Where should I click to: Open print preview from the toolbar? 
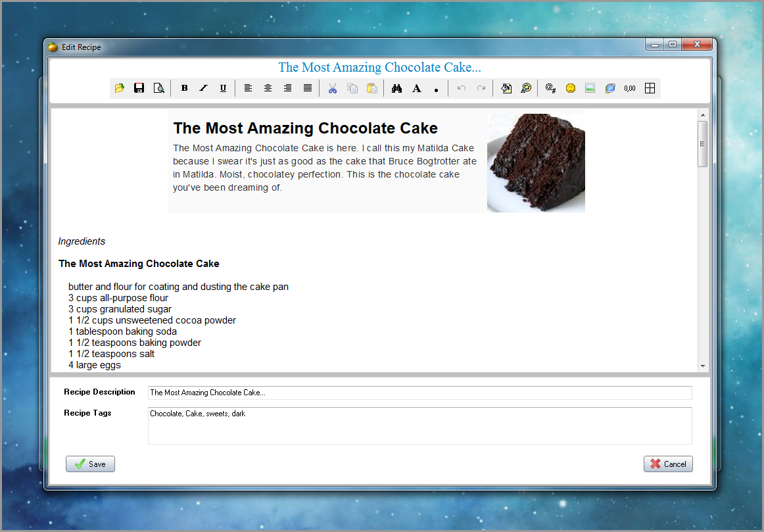point(158,88)
